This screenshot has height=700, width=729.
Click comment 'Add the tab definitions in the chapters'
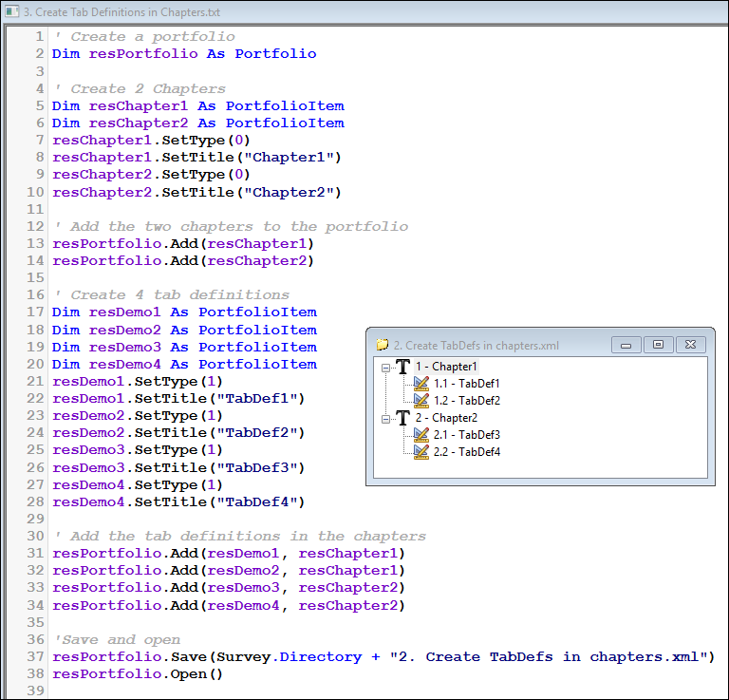(x=240, y=537)
